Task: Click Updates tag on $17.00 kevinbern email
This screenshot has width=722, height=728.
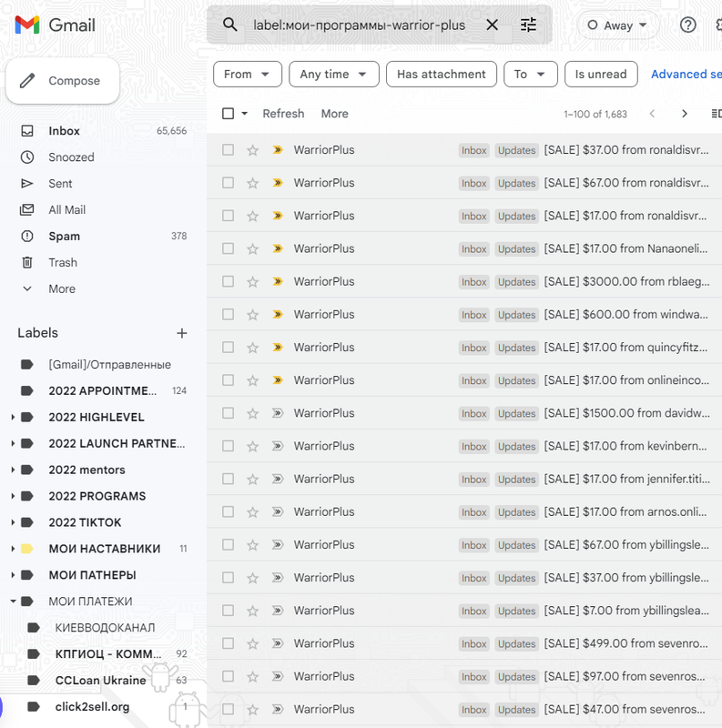Action: click(516, 447)
